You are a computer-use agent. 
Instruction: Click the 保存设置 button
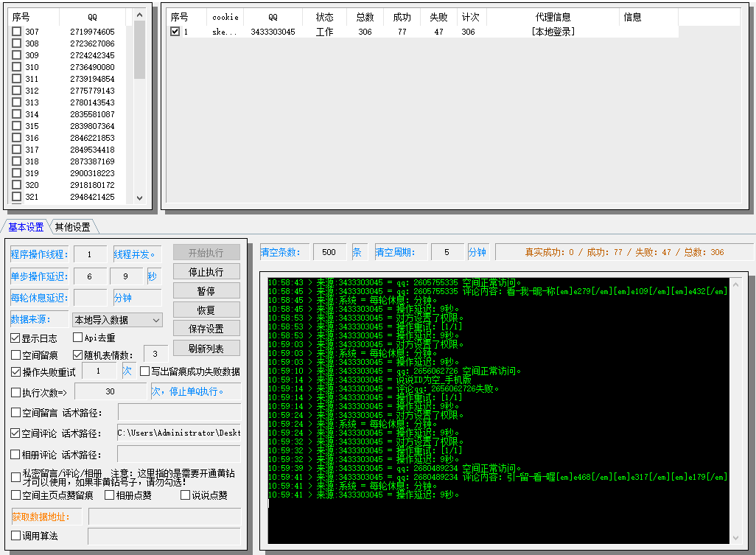point(206,329)
